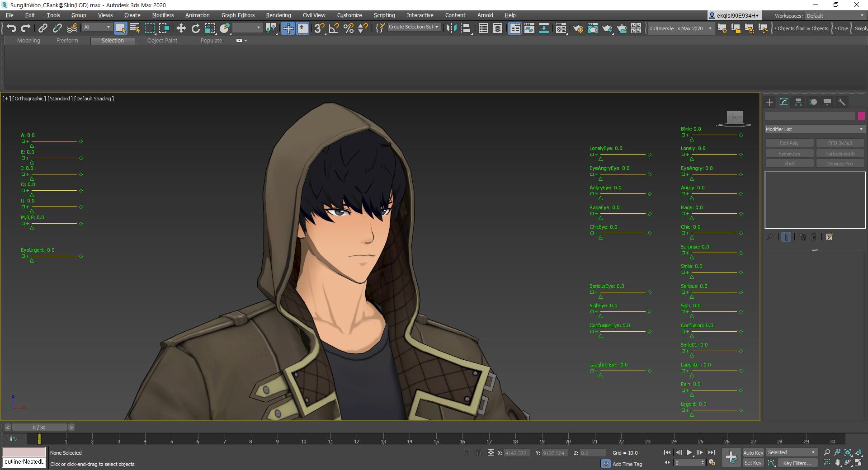Open the Workspaces Default dropdown
Viewport: 868px width, 470px height.
[x=835, y=16]
